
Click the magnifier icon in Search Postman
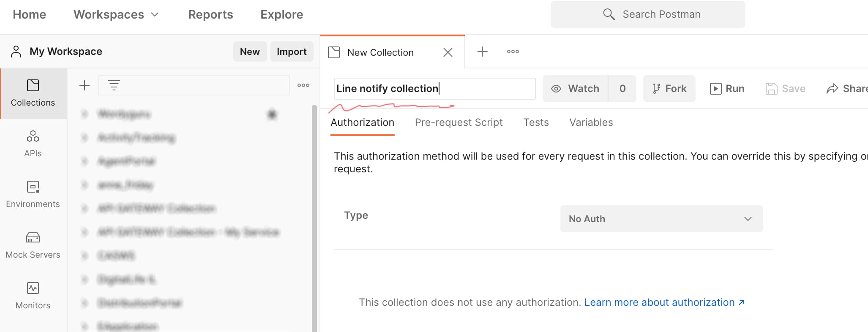click(x=609, y=14)
